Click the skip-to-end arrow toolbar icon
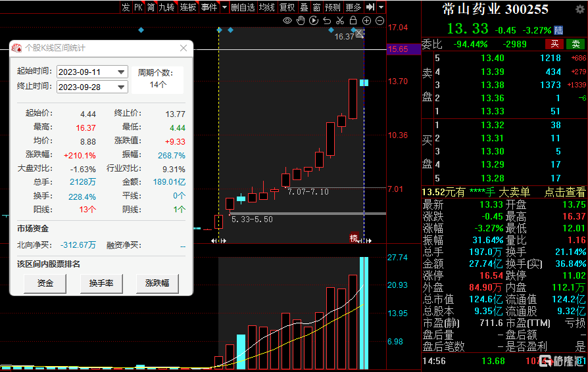The image size is (588, 372). click(370, 7)
